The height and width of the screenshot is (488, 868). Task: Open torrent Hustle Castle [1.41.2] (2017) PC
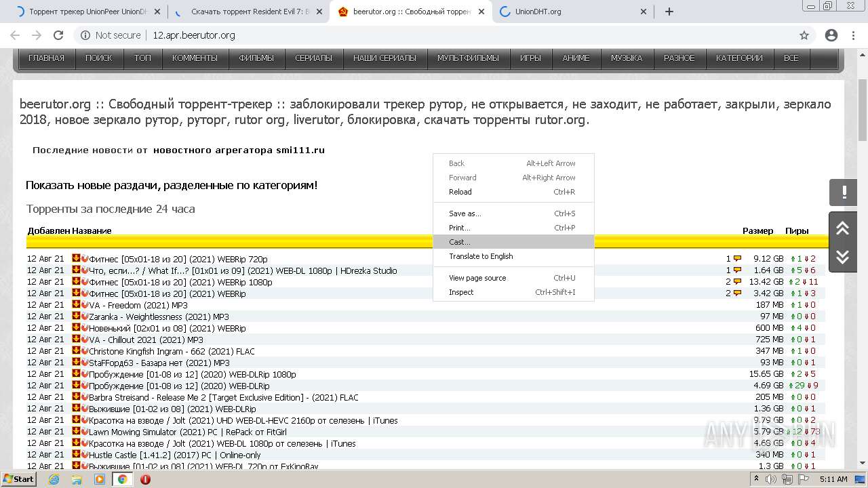pyautogui.click(x=175, y=455)
